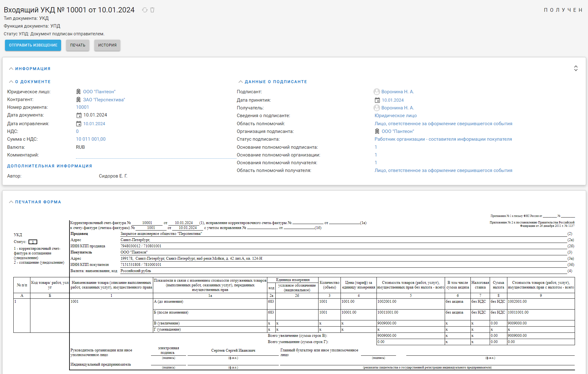The image size is (588, 374).
Task: Click Всего увеличение (сумма строк В) label
Action: (x=297, y=336)
